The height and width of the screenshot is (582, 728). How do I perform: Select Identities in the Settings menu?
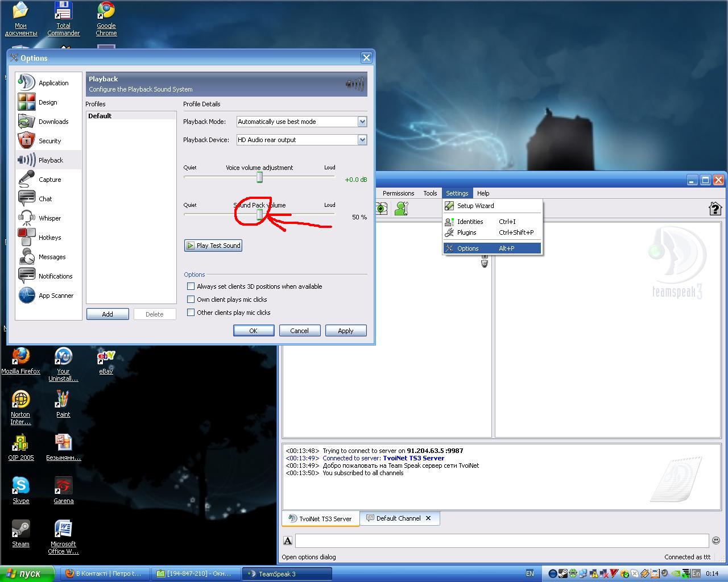pos(493,222)
